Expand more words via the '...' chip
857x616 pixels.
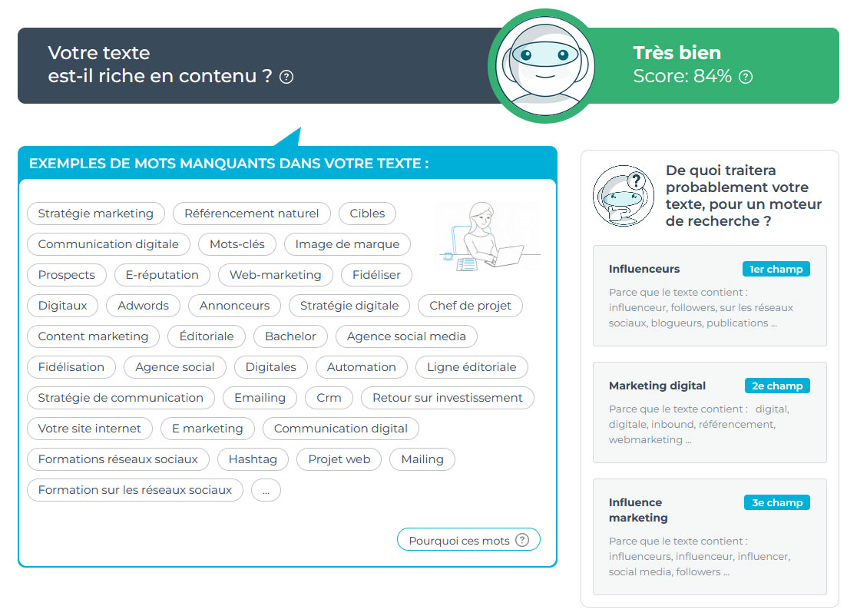266,490
